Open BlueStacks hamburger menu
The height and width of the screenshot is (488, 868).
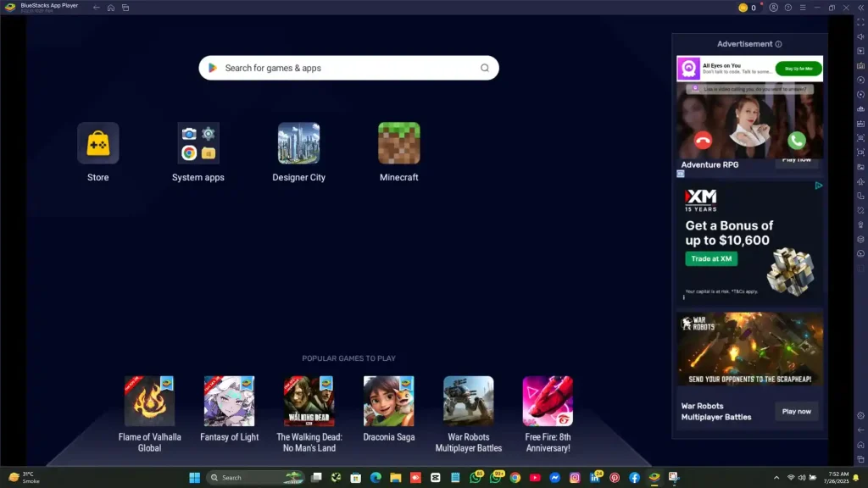point(803,8)
